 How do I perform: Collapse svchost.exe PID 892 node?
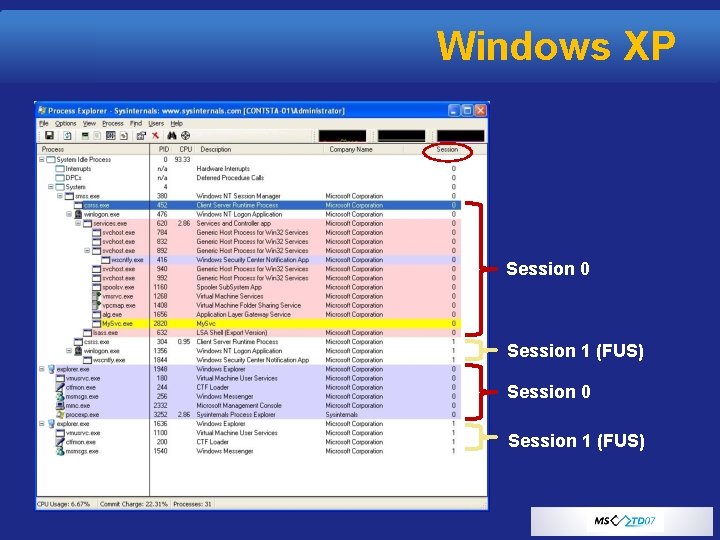(87, 251)
